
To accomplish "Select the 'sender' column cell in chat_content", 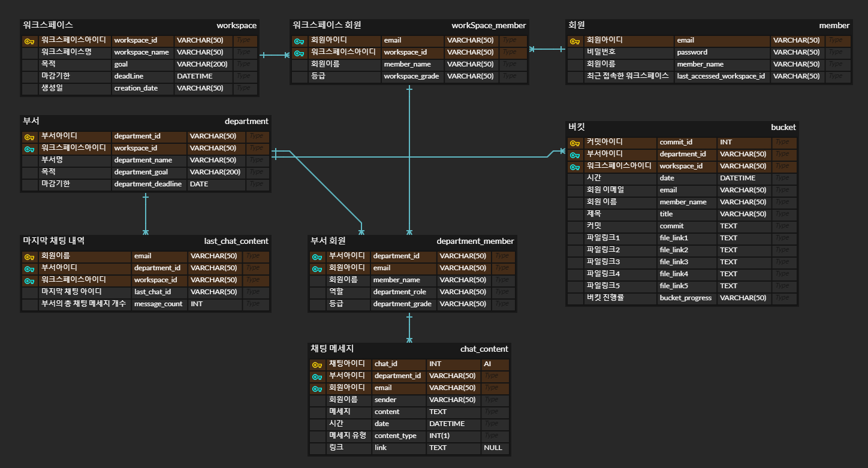I will coord(399,400).
